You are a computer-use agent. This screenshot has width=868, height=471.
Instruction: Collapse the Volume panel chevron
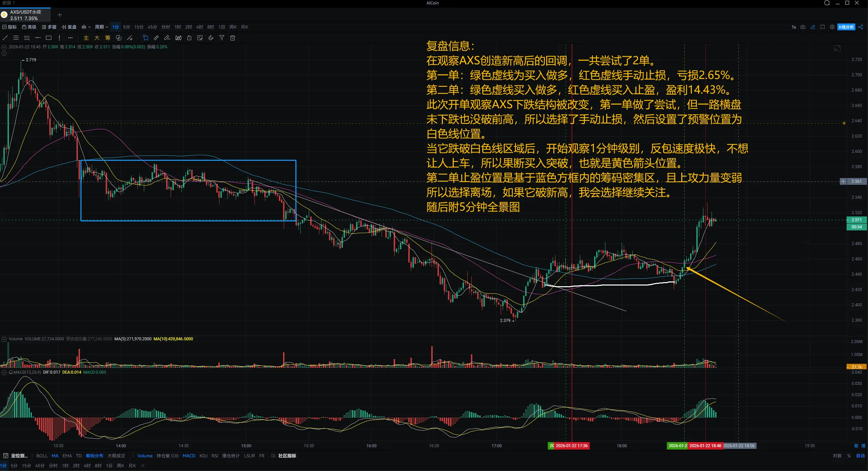[4, 339]
